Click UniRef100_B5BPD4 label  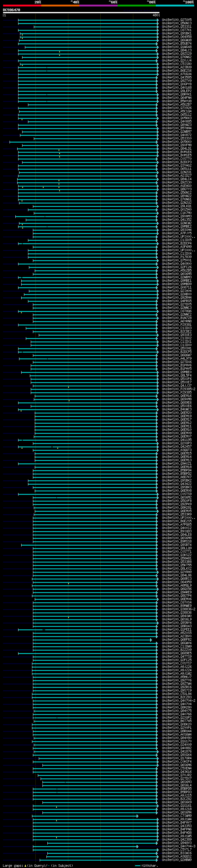[176, 470]
